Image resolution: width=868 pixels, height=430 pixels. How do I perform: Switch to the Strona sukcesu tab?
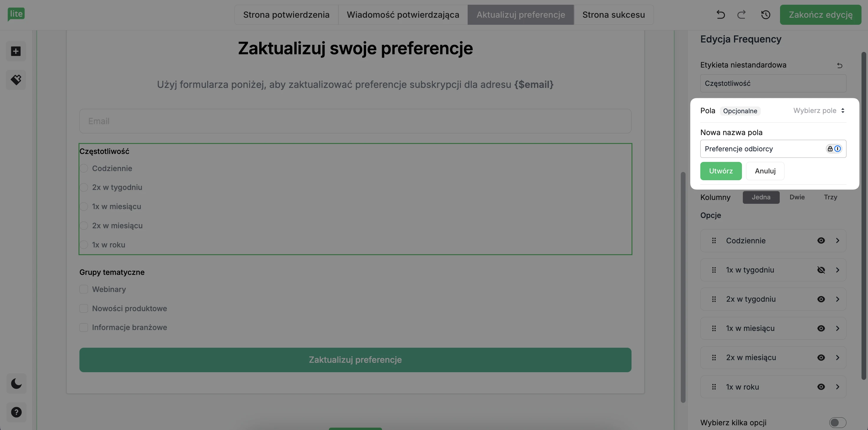[614, 14]
